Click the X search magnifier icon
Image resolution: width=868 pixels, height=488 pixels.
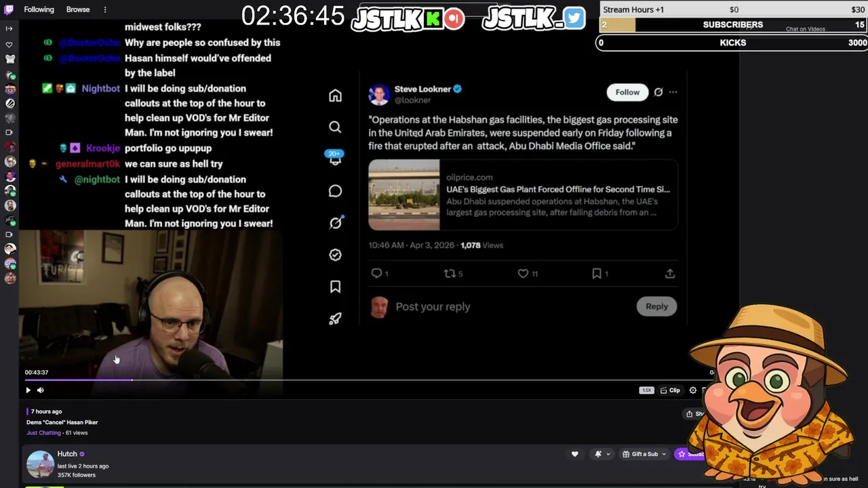tap(335, 127)
